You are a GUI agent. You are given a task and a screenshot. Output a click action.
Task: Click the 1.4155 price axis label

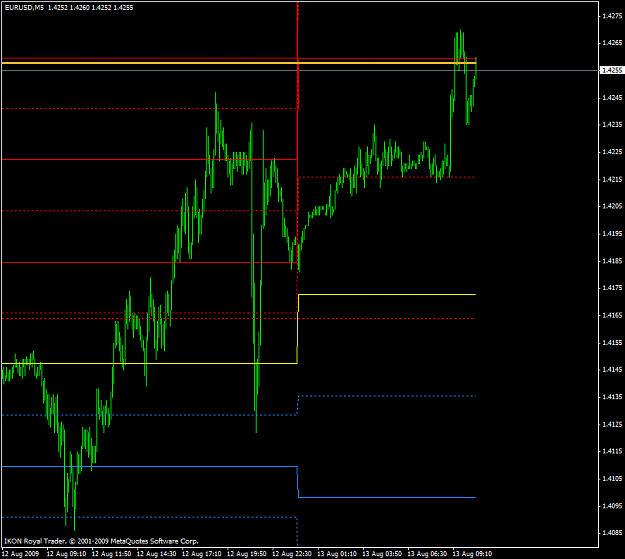tap(612, 342)
